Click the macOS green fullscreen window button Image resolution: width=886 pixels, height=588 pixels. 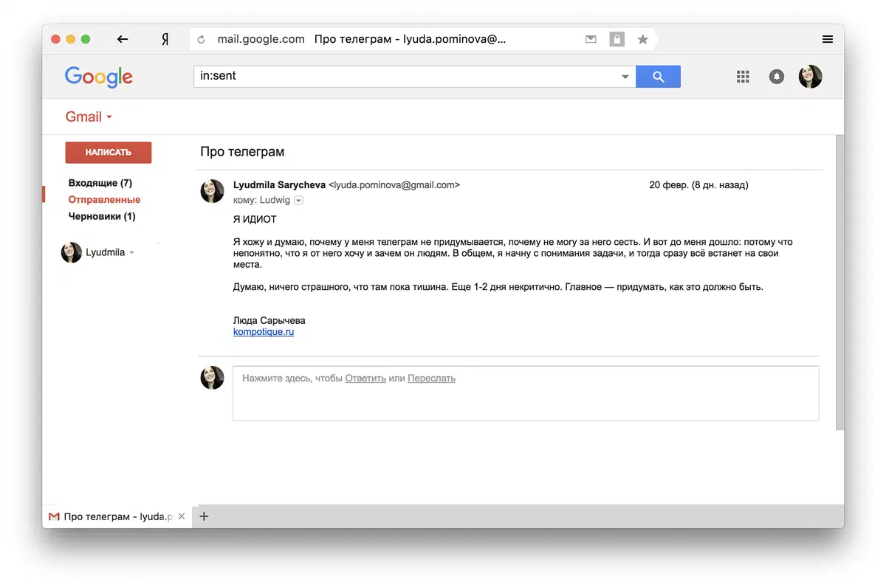86,39
